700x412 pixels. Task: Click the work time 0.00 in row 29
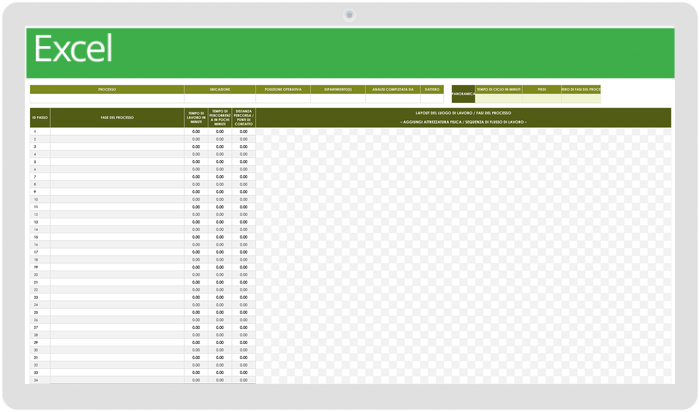point(196,342)
